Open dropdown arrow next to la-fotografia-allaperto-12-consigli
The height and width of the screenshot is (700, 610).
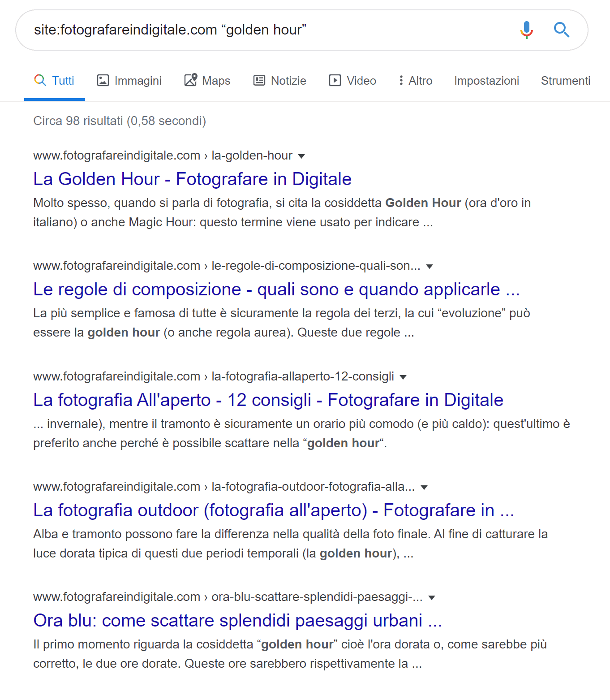[403, 377]
